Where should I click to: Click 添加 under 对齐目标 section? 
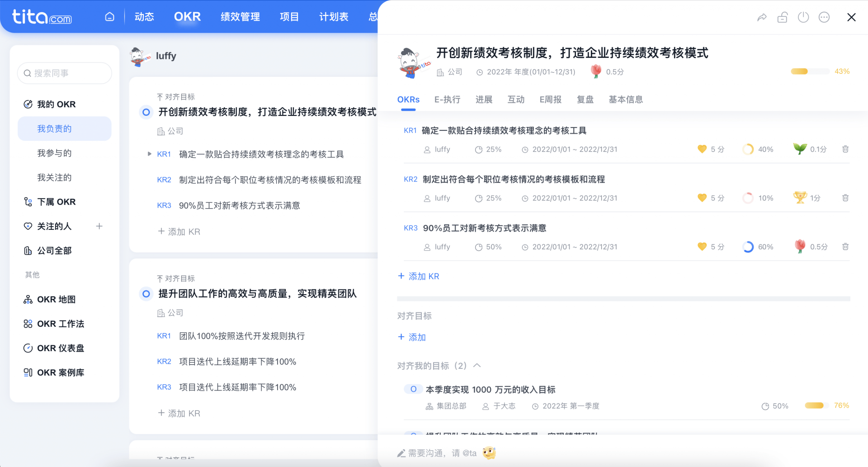412,337
